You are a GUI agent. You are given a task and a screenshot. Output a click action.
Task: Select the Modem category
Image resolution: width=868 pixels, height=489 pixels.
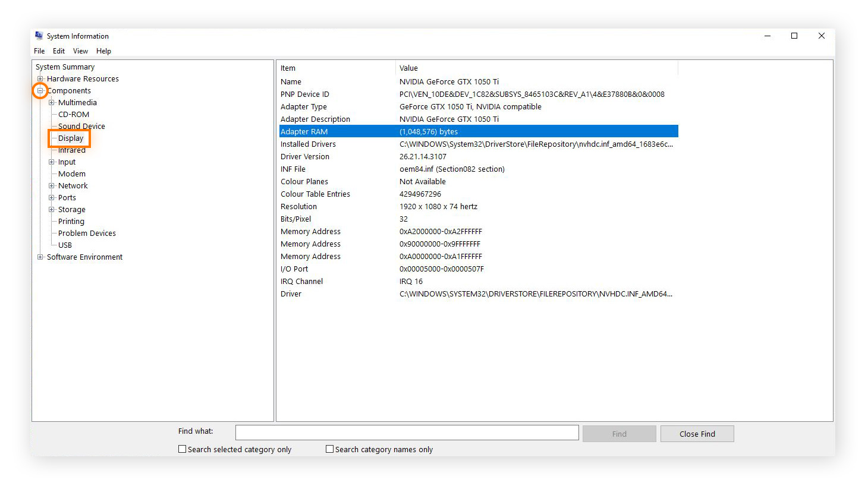pos(72,174)
